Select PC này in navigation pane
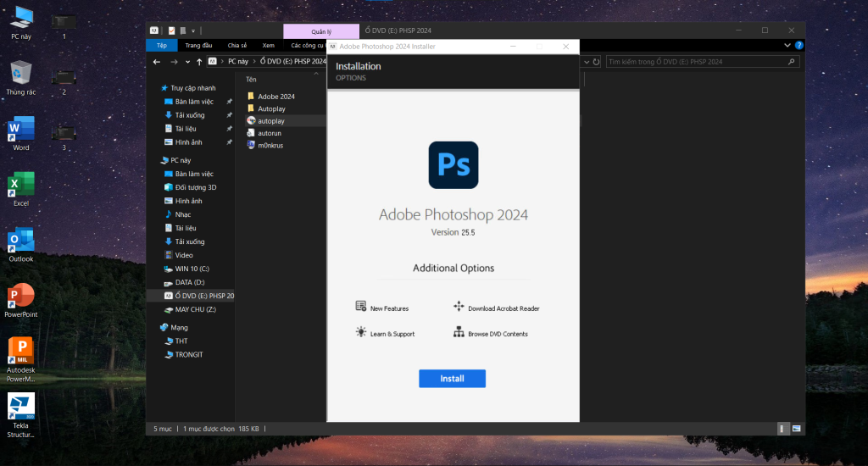The image size is (868, 466). (175, 160)
